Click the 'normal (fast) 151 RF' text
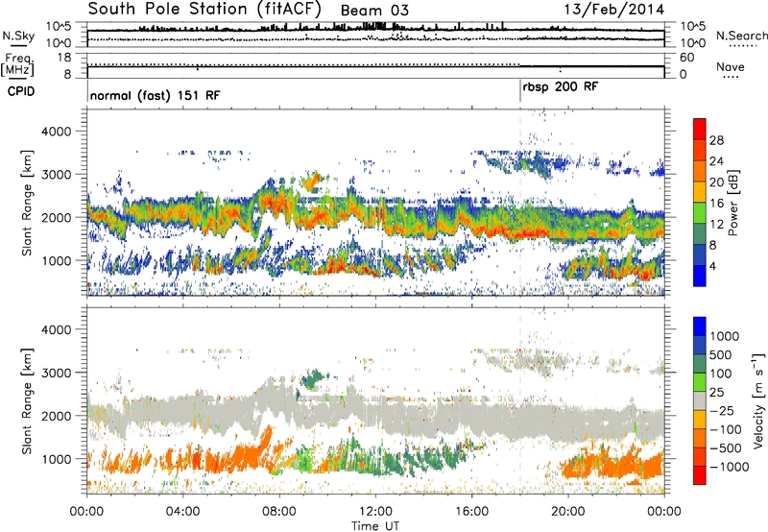 [156, 95]
